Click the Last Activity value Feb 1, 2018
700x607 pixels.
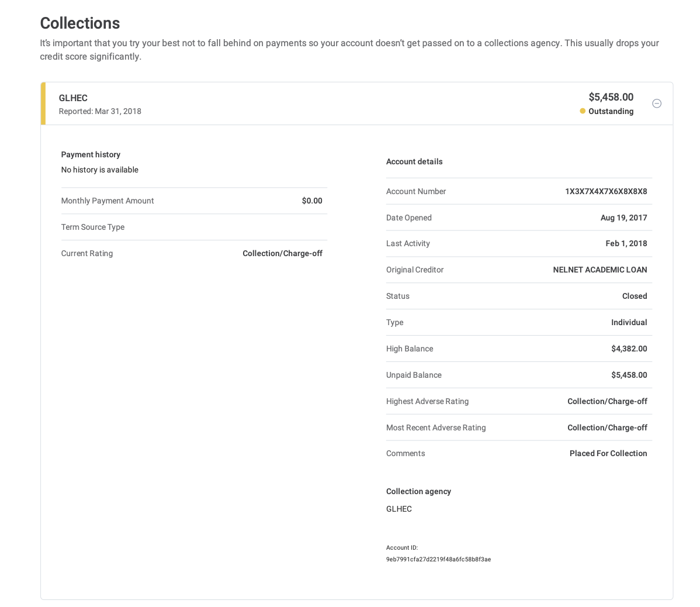click(x=626, y=243)
